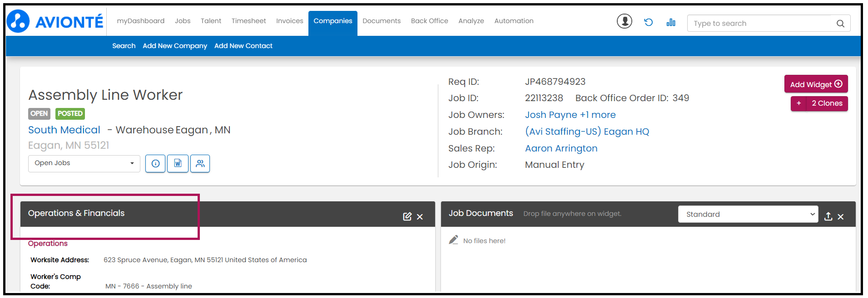Screen dimensions: 868x298
Task: Open the Open Jobs dropdown
Action: (84, 163)
